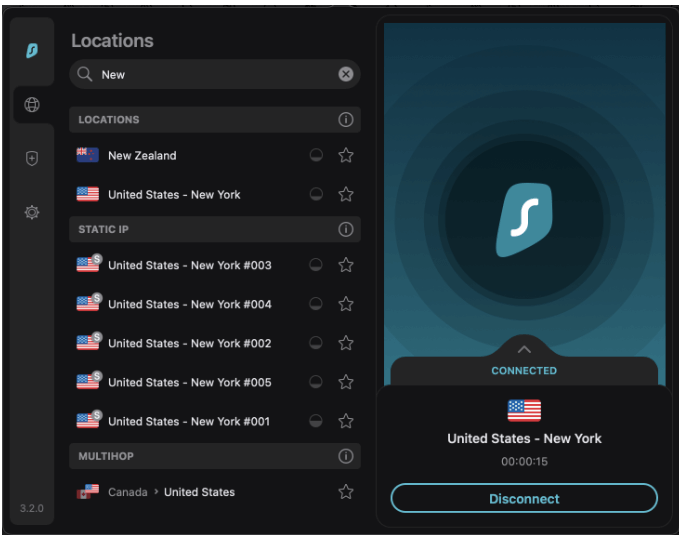Viewport: 681px width, 541px height.
Task: Click load indicator for New York #003
Action: pos(316,265)
